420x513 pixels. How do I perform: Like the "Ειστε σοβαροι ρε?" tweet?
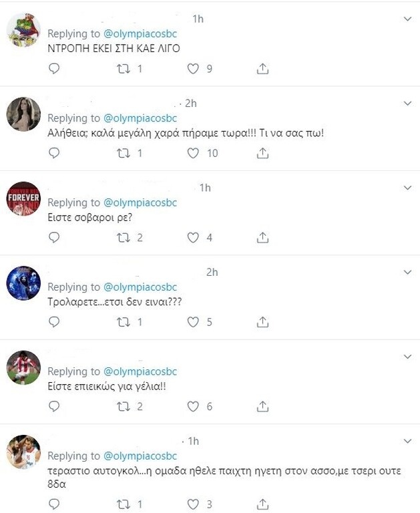coord(194,237)
